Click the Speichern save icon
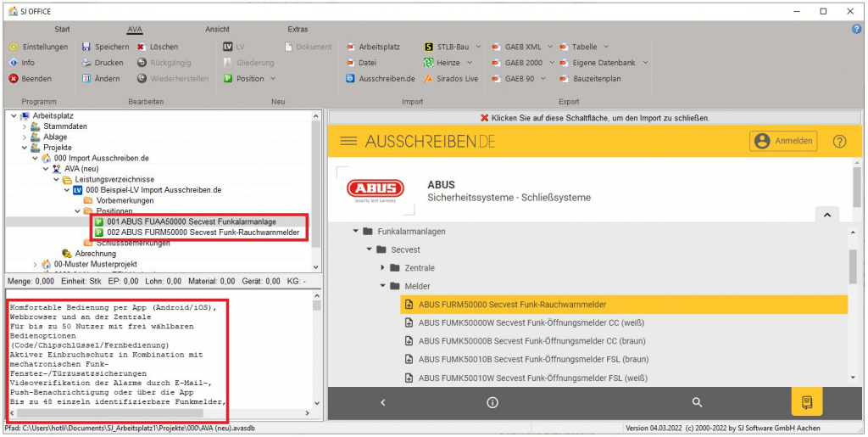The image size is (868, 437). click(86, 47)
